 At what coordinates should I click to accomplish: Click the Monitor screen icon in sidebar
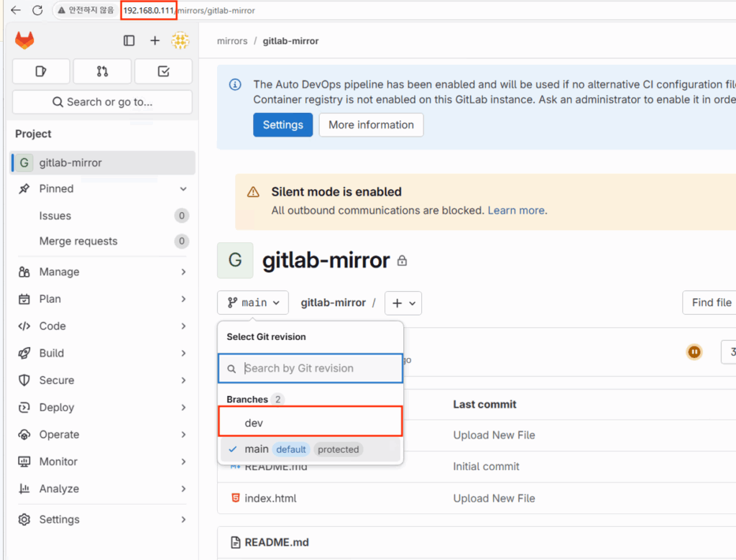point(24,462)
